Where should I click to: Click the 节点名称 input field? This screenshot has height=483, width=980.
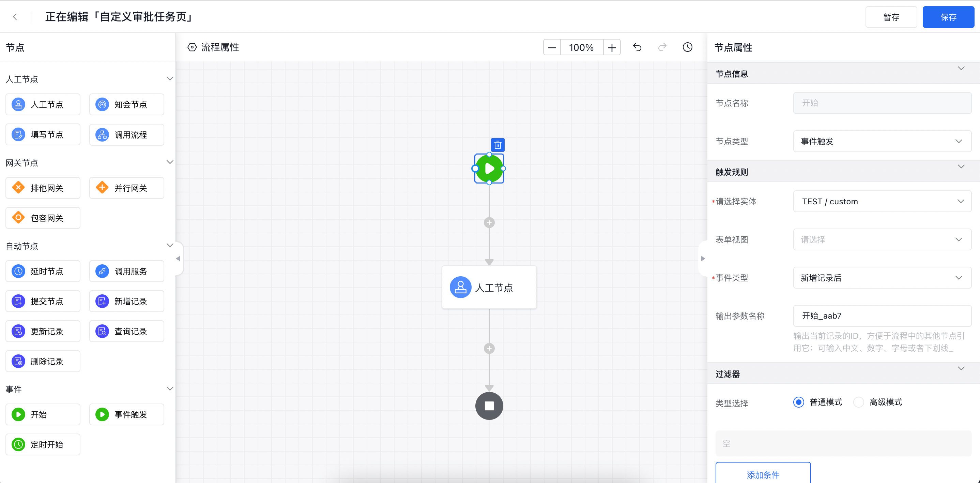point(882,103)
